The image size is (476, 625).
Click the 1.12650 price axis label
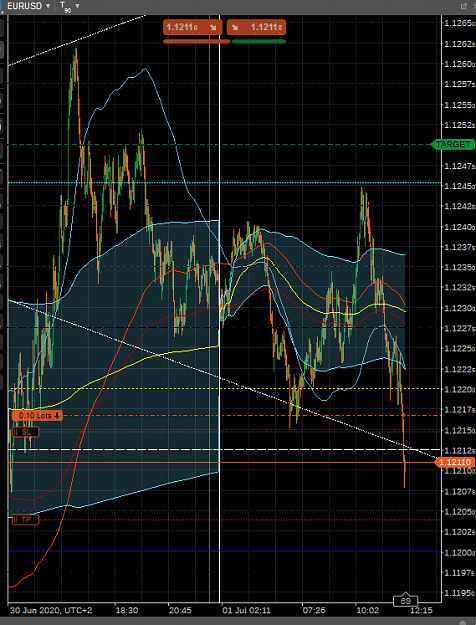[x=460, y=23]
